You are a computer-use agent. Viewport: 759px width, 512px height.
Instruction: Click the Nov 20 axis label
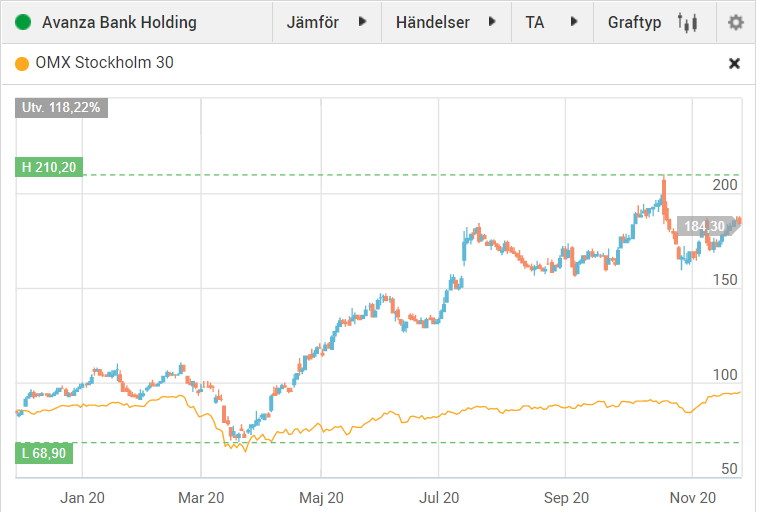[693, 497]
